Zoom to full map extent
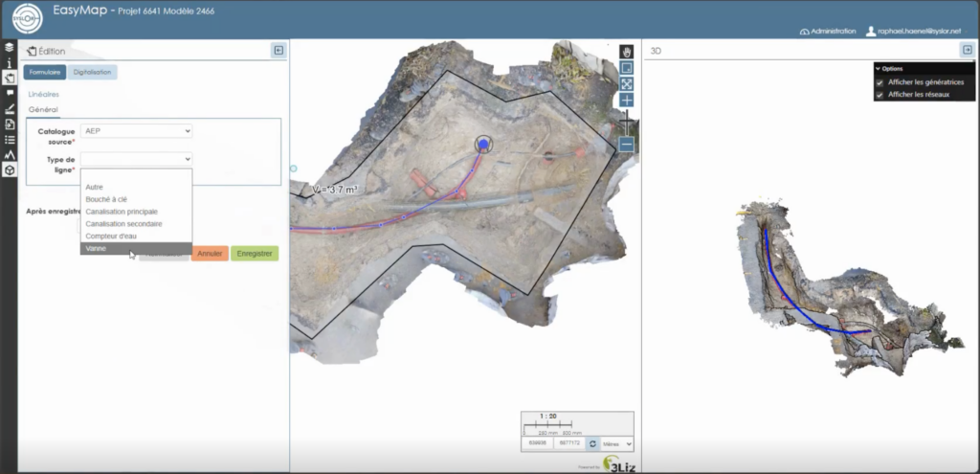The width and height of the screenshot is (980, 474). [626, 83]
